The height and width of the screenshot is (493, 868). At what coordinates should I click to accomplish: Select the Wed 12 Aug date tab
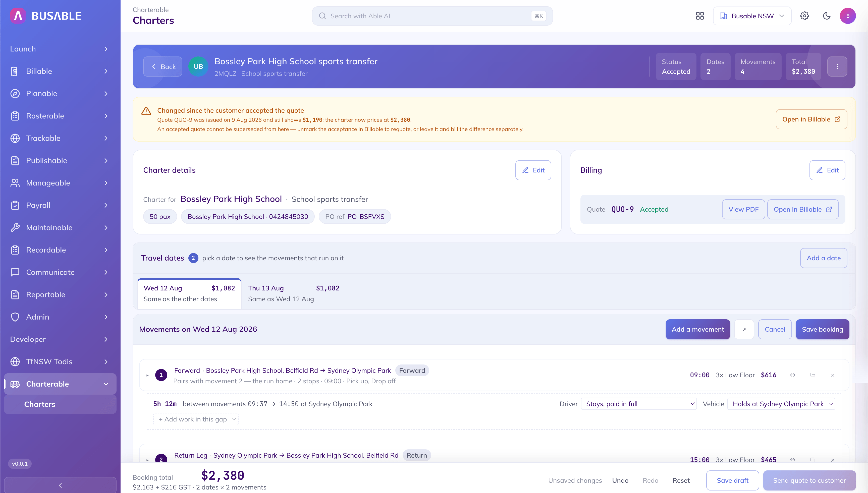coord(189,293)
